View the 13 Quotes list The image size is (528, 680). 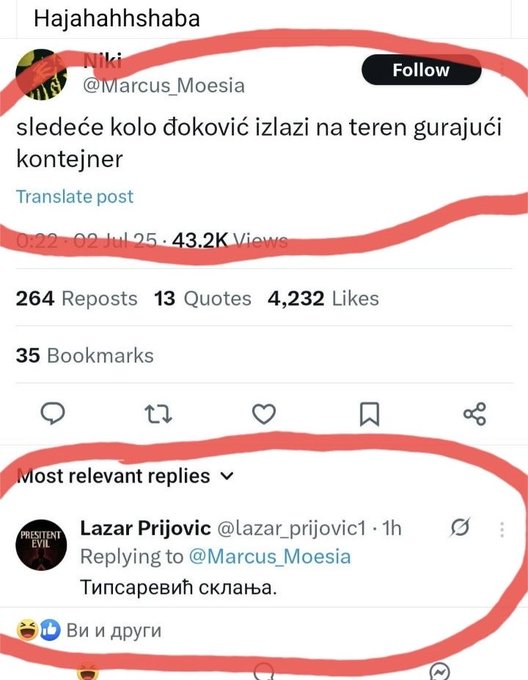pyautogui.click(x=202, y=299)
